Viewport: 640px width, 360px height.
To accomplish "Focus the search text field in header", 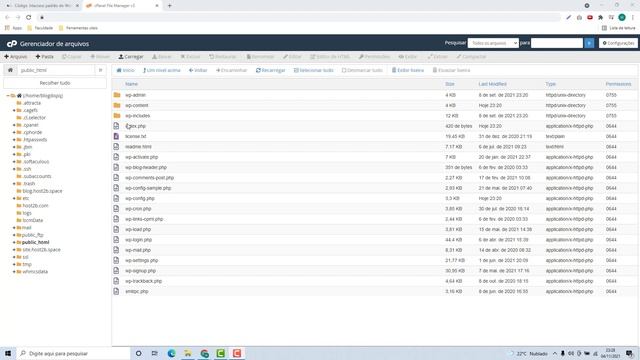I will 557,43.
